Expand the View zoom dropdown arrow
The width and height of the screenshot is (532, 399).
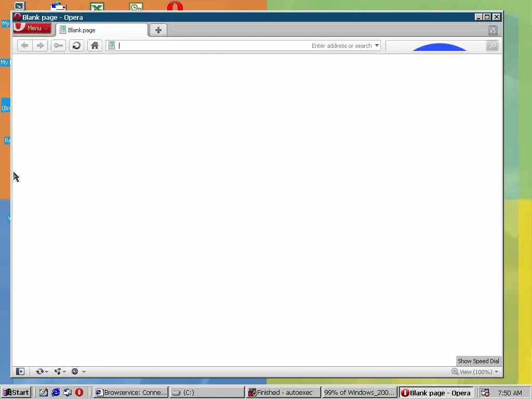pyautogui.click(x=496, y=372)
